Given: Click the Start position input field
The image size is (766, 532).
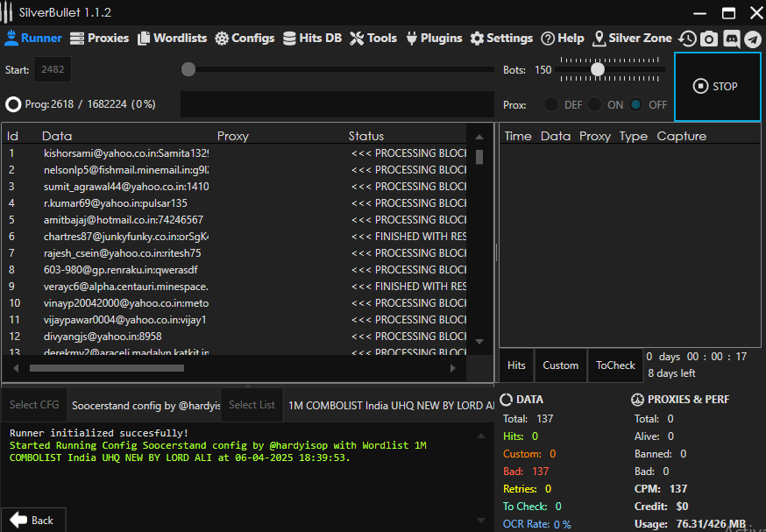Looking at the screenshot, I should (x=53, y=70).
